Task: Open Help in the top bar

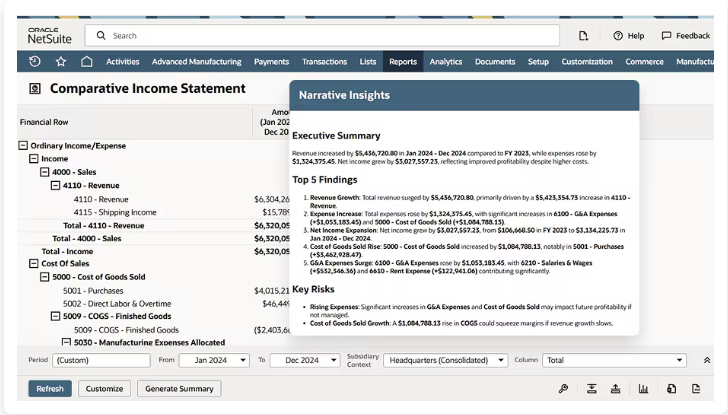Action: (x=629, y=36)
